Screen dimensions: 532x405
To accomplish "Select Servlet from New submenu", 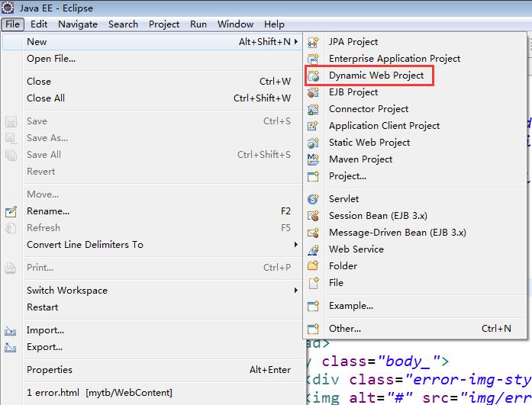I will 415,199.
